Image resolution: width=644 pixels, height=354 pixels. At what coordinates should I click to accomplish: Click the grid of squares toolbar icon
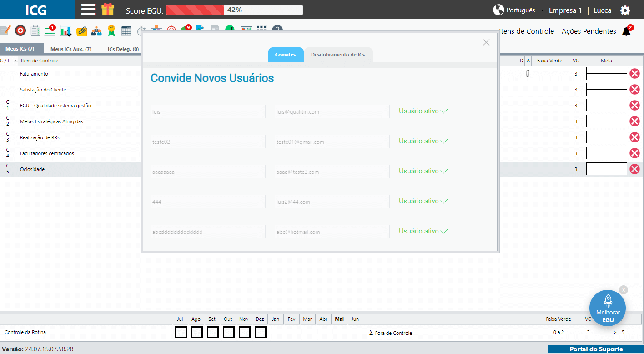pyautogui.click(x=261, y=28)
